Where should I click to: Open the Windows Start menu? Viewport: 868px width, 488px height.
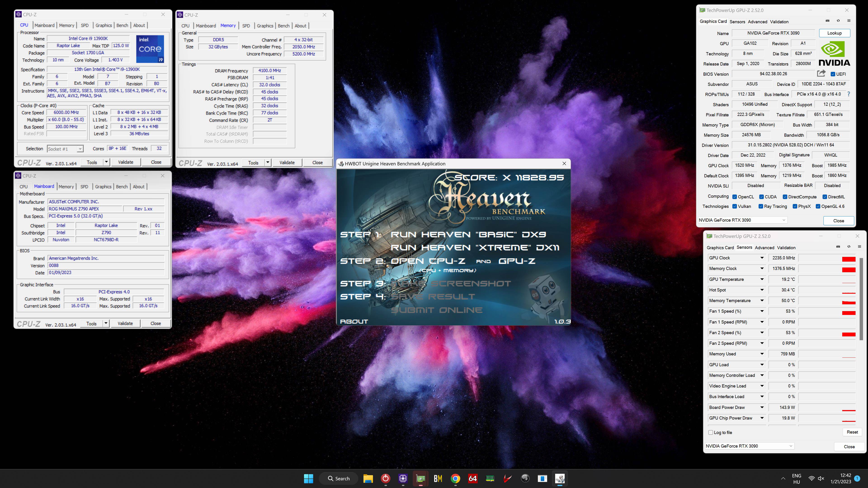pos(308,478)
